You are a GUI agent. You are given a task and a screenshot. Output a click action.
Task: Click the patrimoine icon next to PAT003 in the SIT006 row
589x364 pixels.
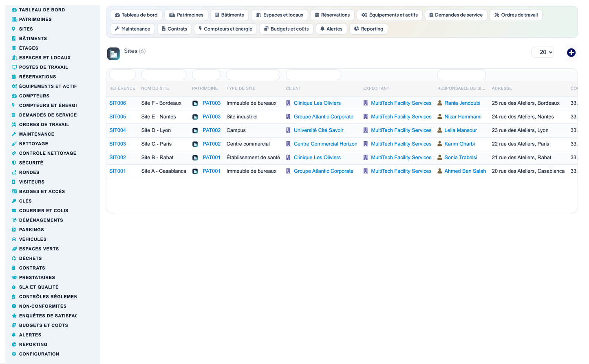coord(195,103)
